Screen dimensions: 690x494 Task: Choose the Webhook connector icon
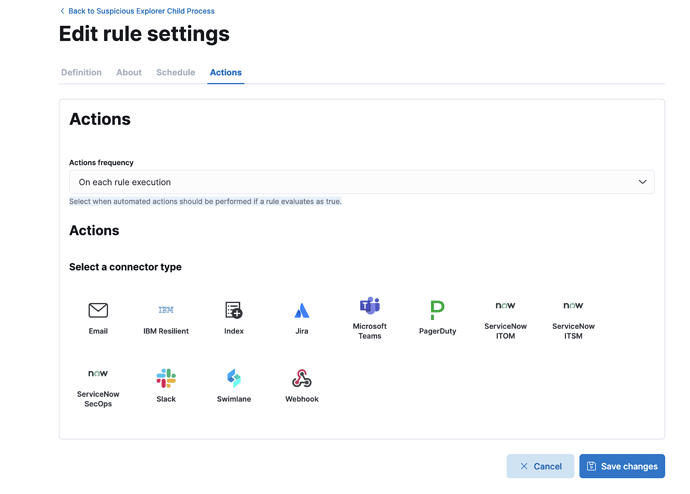point(302,379)
